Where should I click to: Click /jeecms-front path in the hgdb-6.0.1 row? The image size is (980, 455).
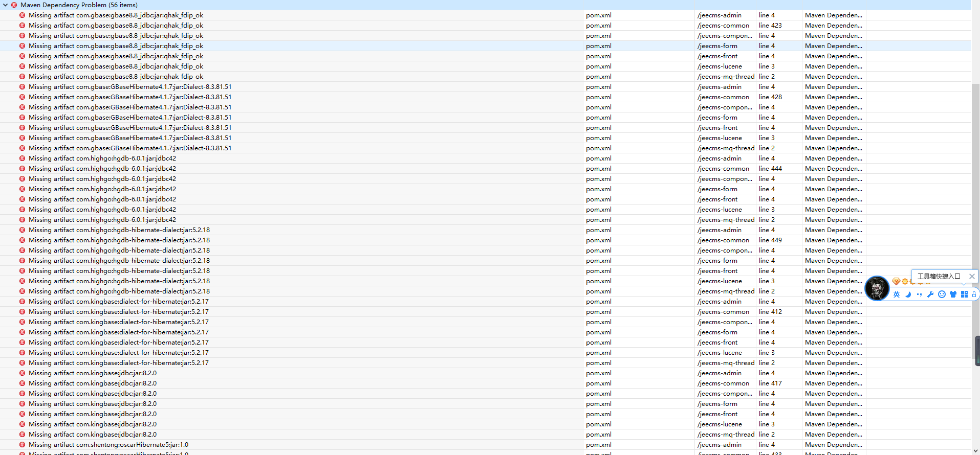pyautogui.click(x=717, y=199)
